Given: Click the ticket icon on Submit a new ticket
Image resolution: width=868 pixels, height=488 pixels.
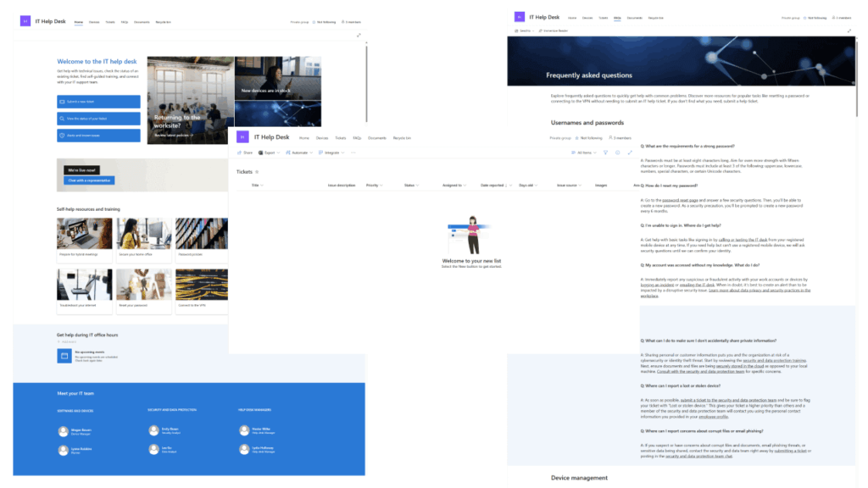Looking at the screenshot, I should click(x=62, y=102).
